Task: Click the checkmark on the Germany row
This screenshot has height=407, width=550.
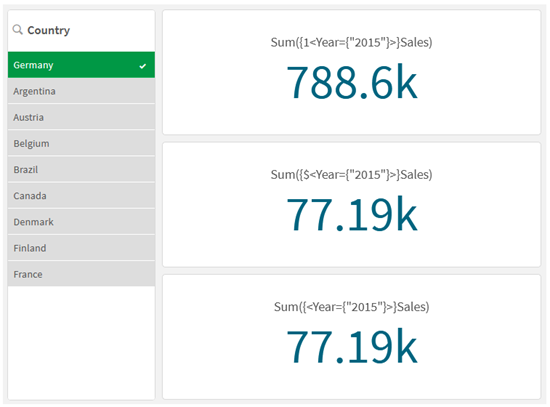Action: click(x=142, y=66)
